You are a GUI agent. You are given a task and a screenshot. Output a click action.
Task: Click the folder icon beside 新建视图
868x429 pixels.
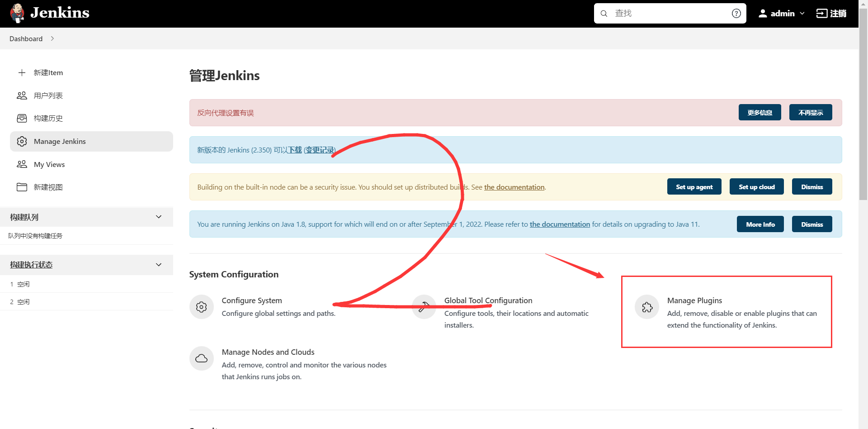coord(22,187)
